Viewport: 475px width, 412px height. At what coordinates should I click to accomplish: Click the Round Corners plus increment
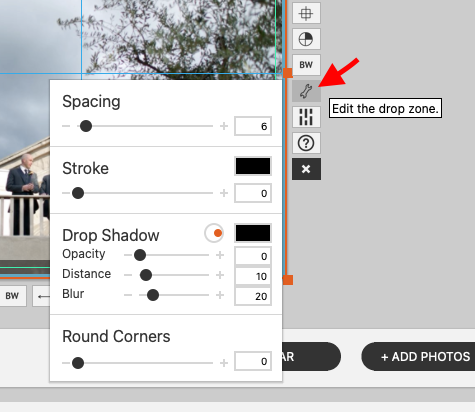coord(224,363)
